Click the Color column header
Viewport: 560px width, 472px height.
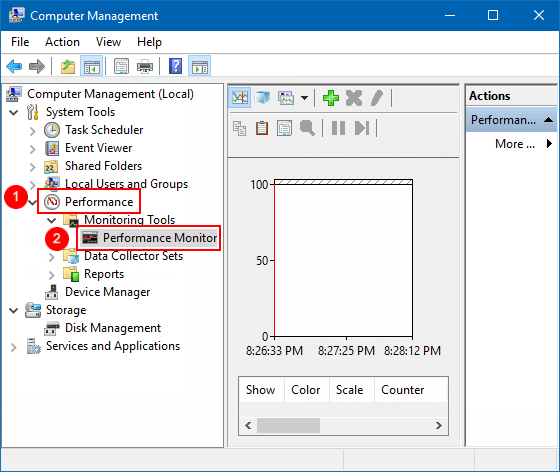pyautogui.click(x=306, y=390)
